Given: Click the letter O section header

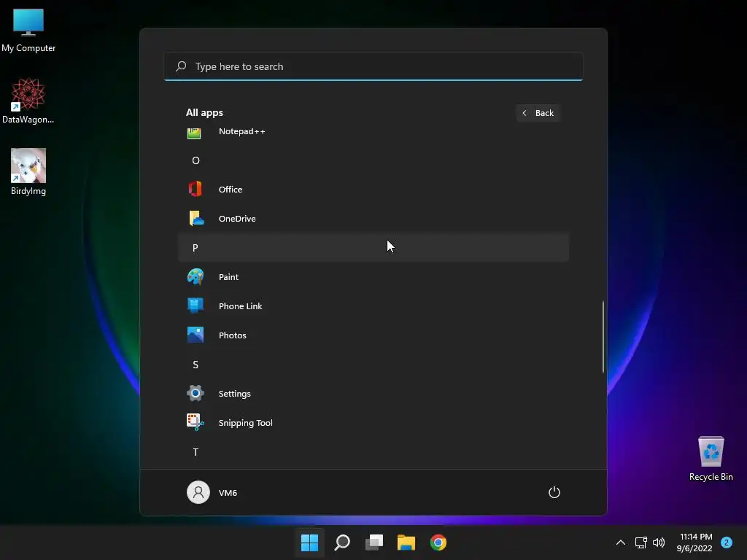Looking at the screenshot, I should coord(196,160).
